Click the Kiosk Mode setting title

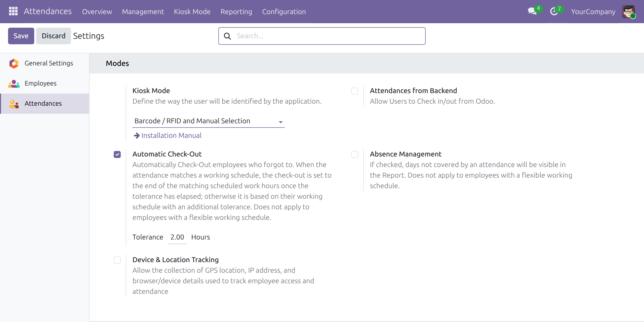(151, 91)
